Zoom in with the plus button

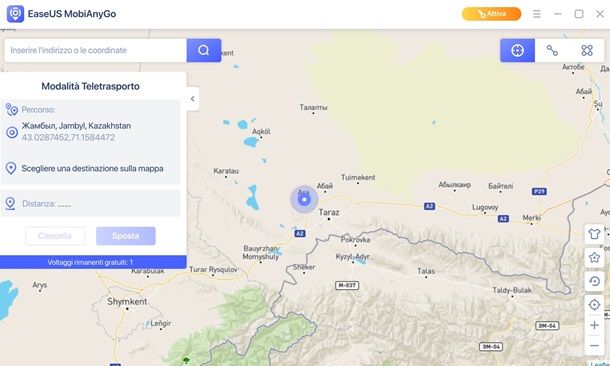594,325
